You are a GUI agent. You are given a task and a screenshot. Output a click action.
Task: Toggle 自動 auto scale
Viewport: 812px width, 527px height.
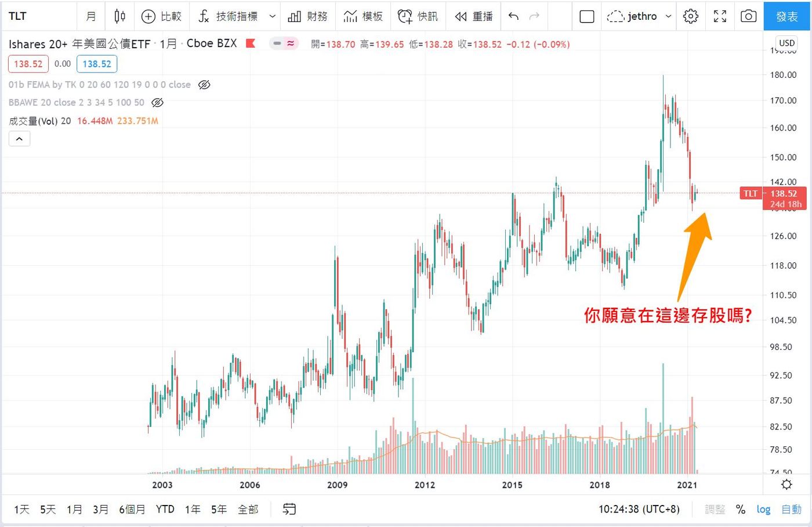(791, 509)
